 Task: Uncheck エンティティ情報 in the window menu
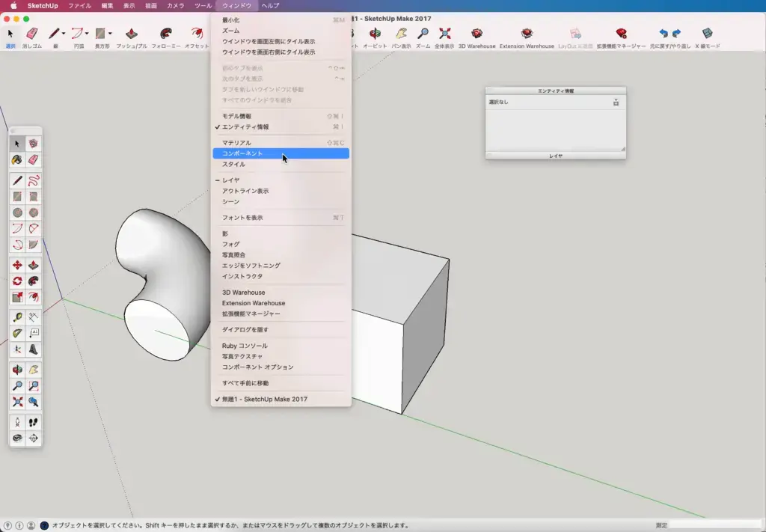(281, 127)
